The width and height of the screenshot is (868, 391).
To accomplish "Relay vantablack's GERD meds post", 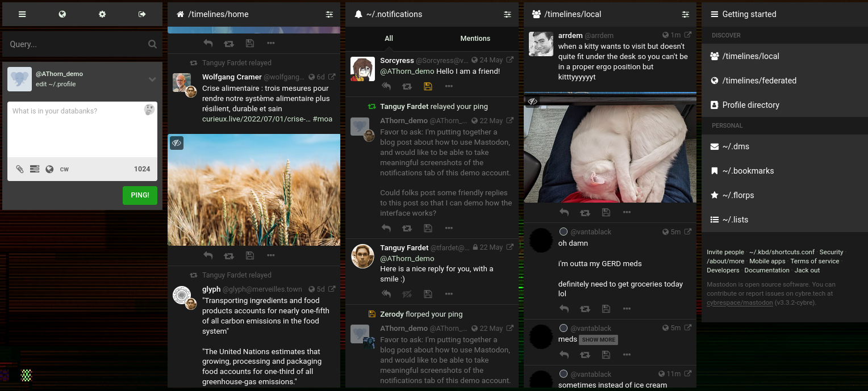I will coord(585,309).
